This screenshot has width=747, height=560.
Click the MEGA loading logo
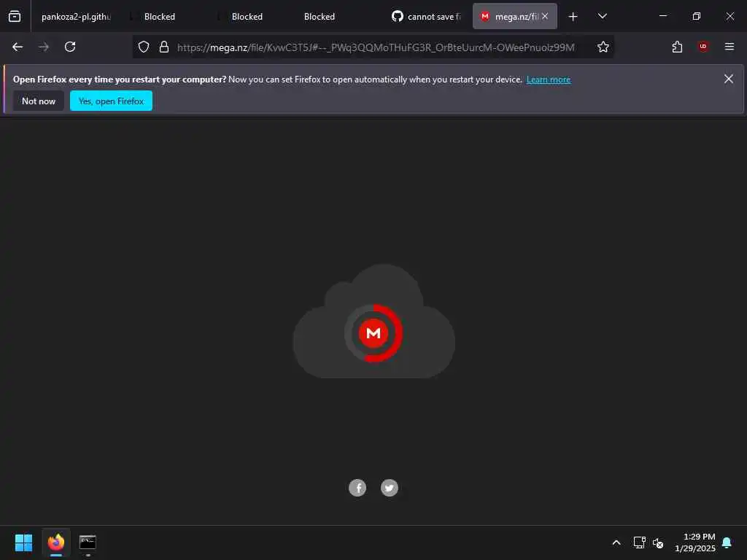tap(373, 333)
